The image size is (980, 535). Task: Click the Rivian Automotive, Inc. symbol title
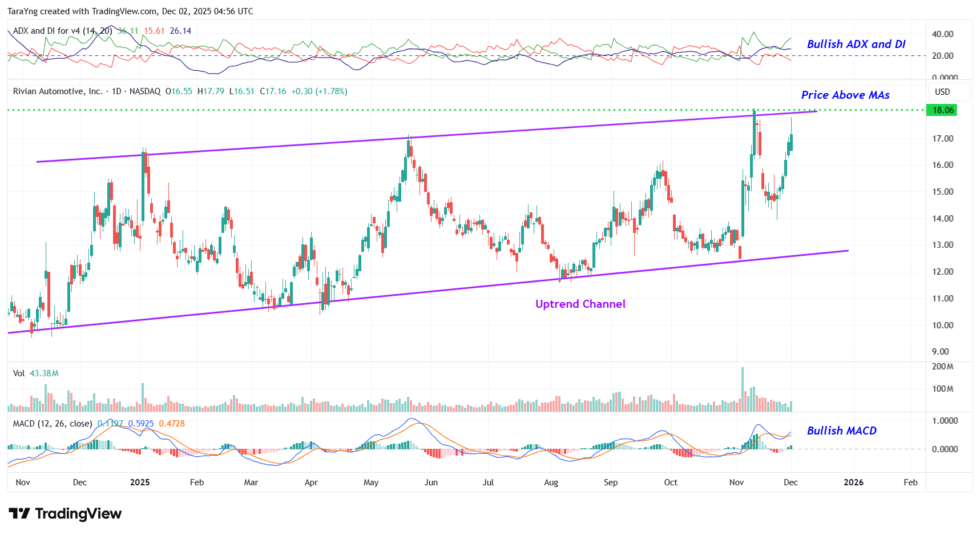click(58, 91)
